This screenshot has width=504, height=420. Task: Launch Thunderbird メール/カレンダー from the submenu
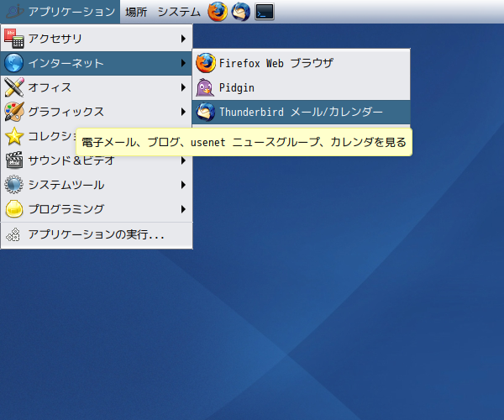(x=302, y=112)
